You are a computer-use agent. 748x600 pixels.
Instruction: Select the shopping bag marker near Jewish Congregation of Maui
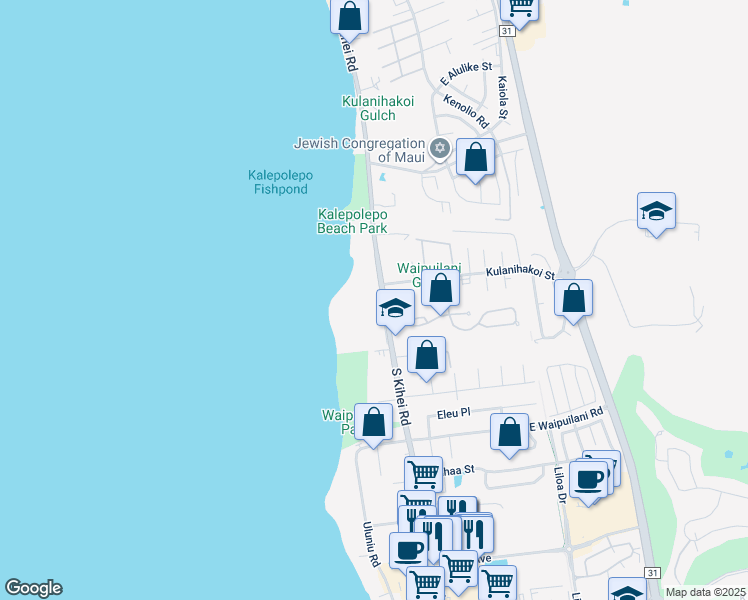coord(475,158)
